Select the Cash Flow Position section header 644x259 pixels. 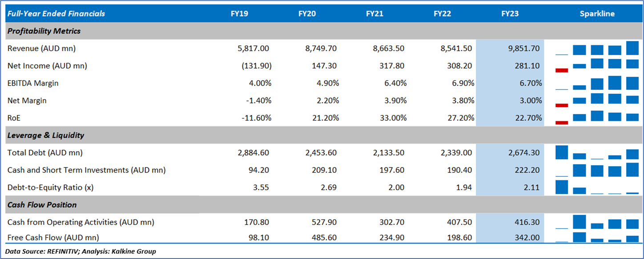tap(42, 205)
